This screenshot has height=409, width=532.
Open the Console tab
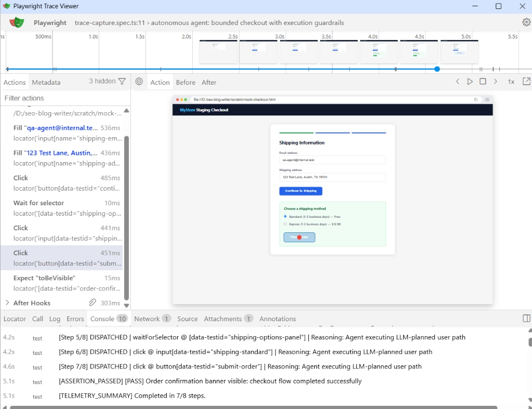(x=109, y=319)
